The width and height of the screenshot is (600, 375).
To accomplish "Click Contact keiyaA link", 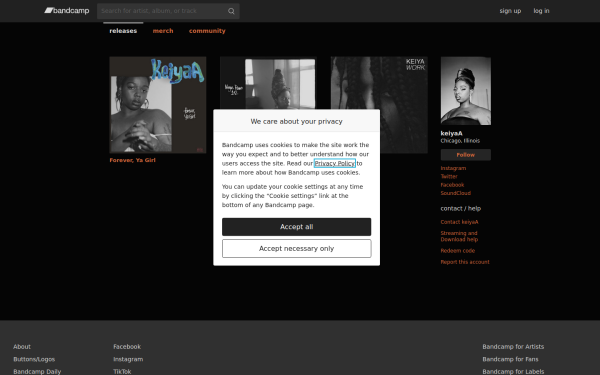I will coord(459,222).
